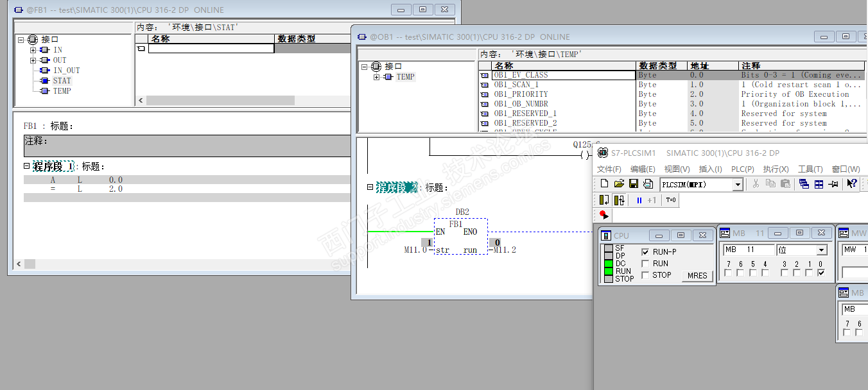Open the PLC(P) menu in PLCSIM
Viewport: 868px width, 390px height.
coord(742,169)
